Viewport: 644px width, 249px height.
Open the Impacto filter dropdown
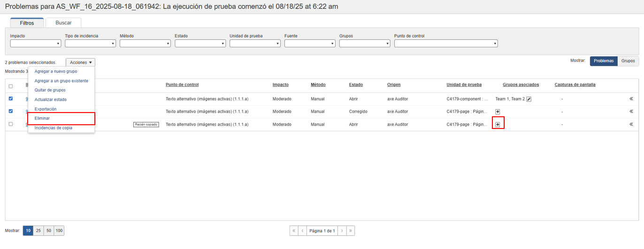click(x=36, y=44)
